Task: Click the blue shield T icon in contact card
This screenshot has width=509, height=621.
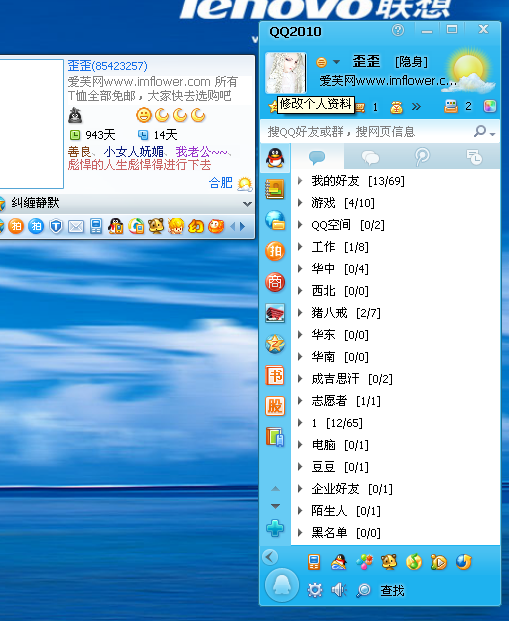Action: point(56,227)
